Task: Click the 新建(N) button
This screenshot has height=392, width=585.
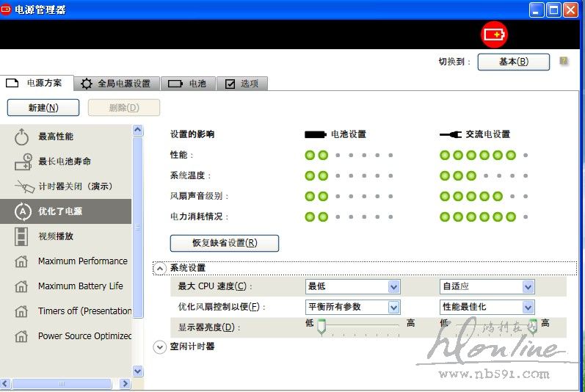Action: coord(43,108)
